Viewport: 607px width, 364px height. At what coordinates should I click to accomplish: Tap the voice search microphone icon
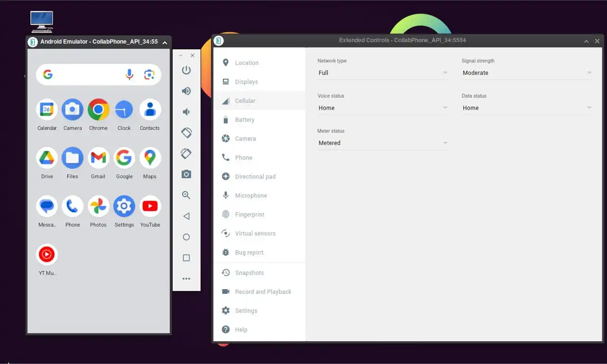click(129, 74)
